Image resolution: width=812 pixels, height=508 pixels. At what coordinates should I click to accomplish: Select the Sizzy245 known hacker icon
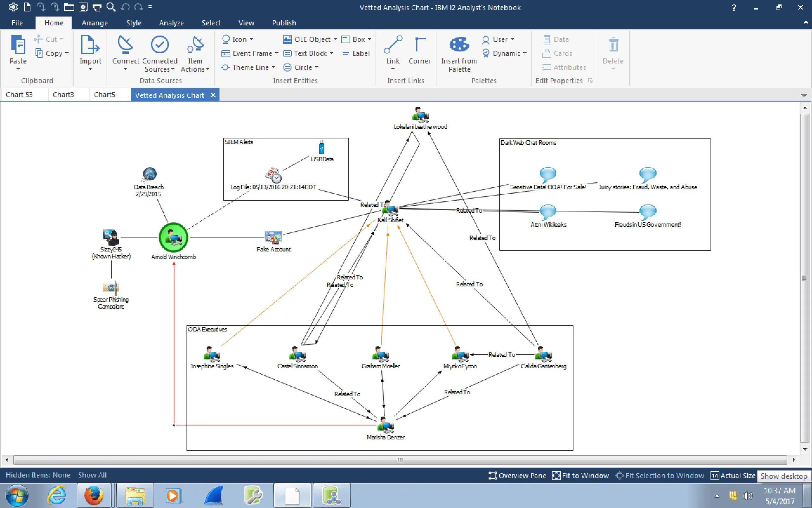(x=111, y=237)
